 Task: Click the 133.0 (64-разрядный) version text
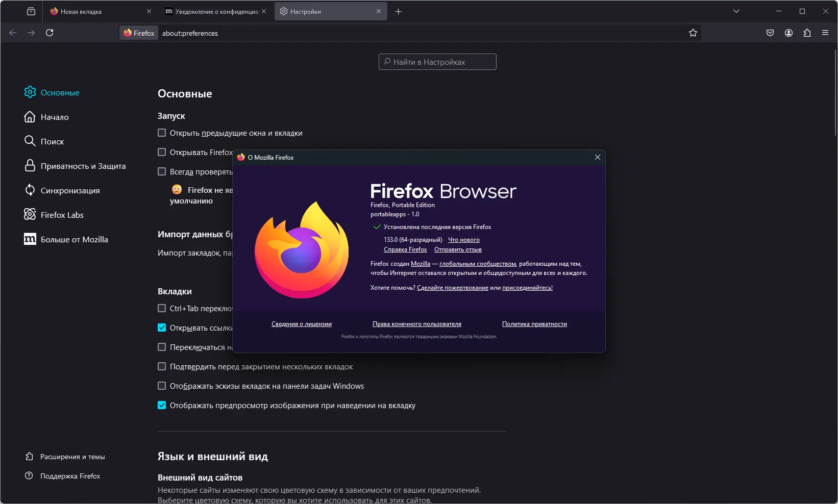[413, 240]
